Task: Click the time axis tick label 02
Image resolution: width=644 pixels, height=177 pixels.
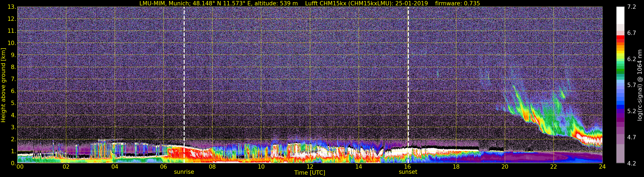Action: [66, 167]
